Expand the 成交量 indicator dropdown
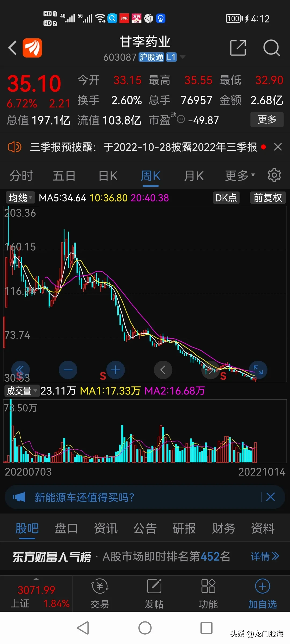Screen dimensions: 290x644 (21, 391)
